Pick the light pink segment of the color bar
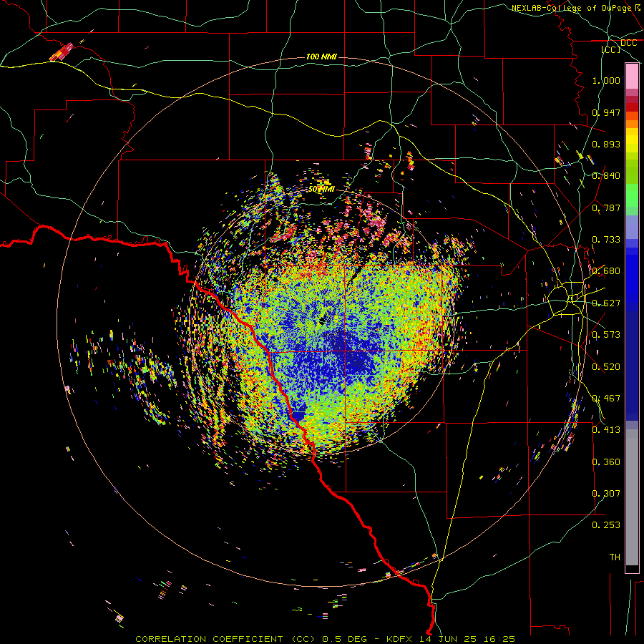 (632, 77)
